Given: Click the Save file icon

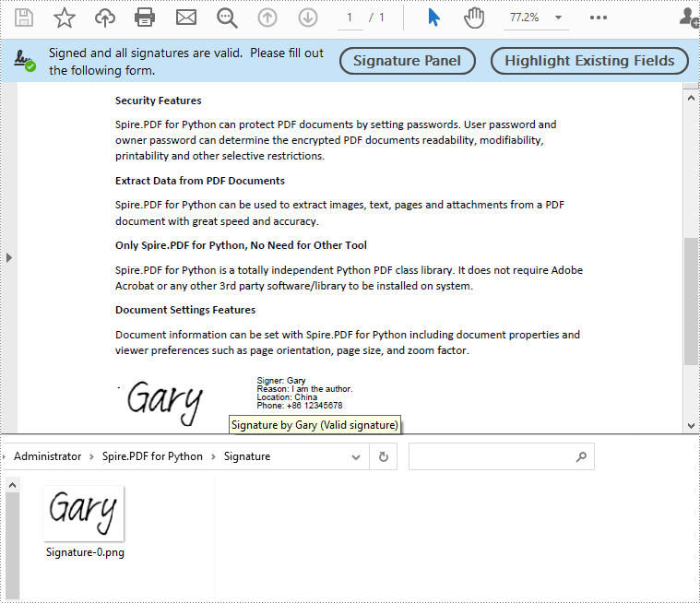Looking at the screenshot, I should pyautogui.click(x=24, y=18).
